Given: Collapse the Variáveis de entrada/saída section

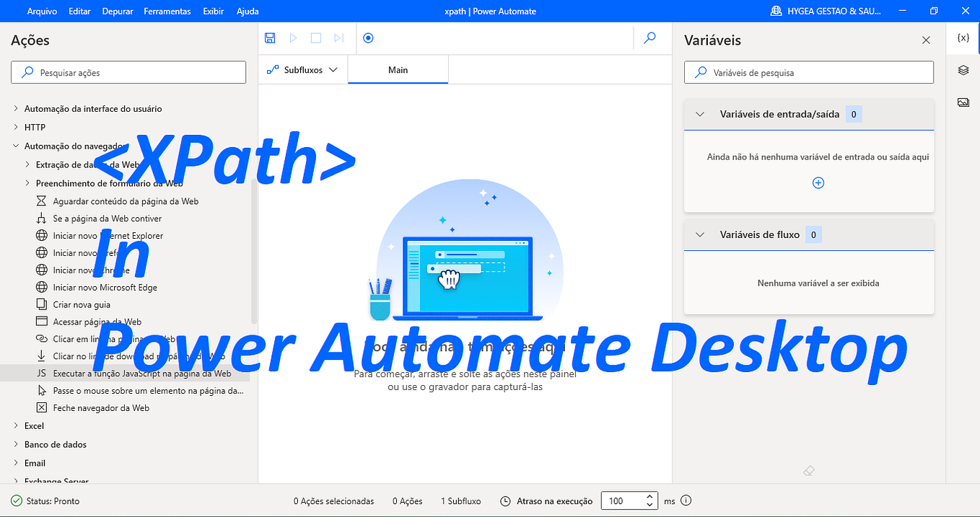Looking at the screenshot, I should (x=699, y=113).
